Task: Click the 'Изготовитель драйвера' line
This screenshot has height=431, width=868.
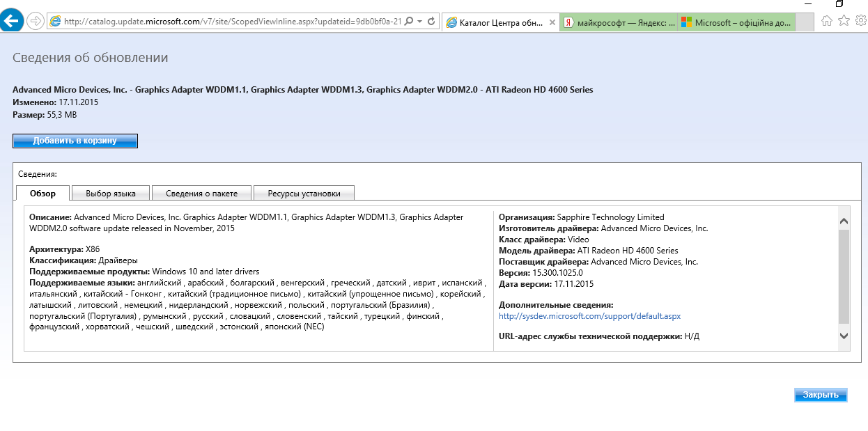Action: (x=603, y=228)
